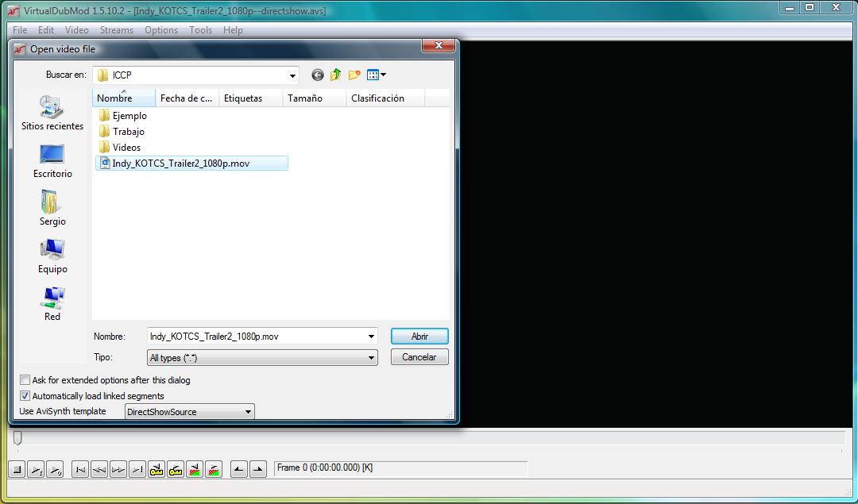
Task: Toggle Automatically load linked segments
Action: point(25,396)
